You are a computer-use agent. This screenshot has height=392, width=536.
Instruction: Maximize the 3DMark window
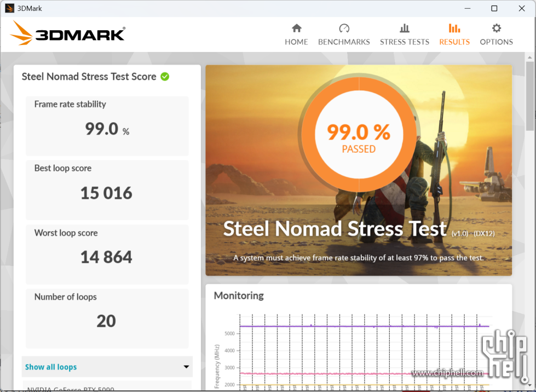[x=494, y=8]
